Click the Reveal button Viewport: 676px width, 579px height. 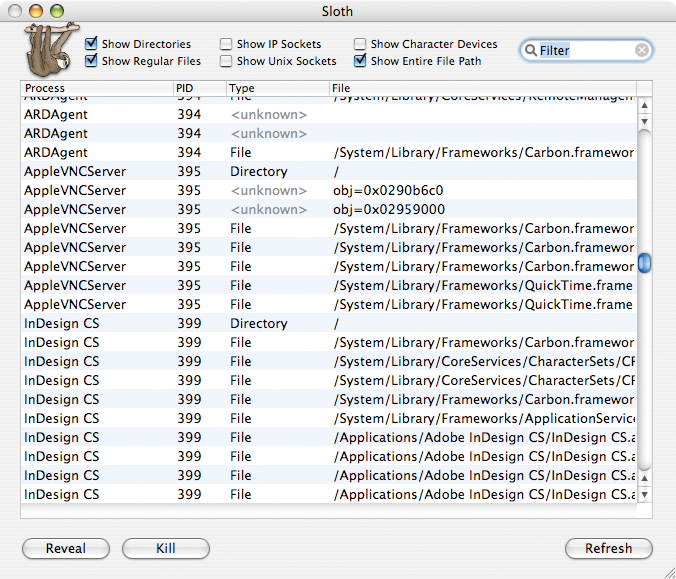coord(66,548)
